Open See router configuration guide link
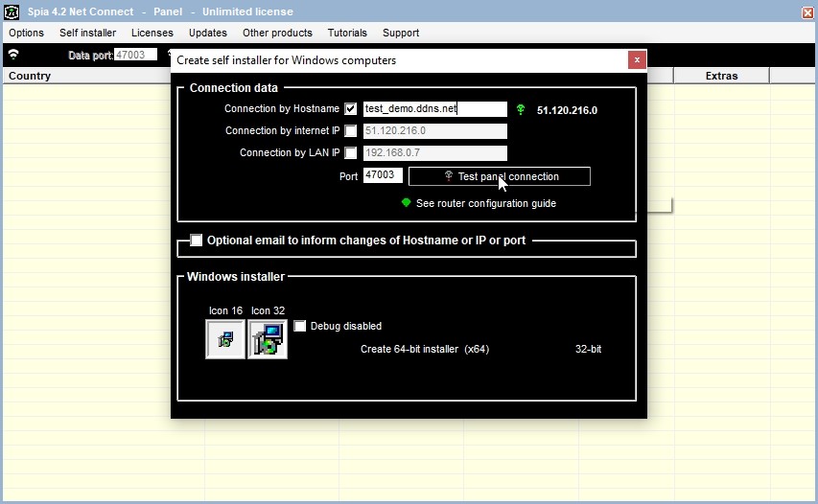 point(485,203)
